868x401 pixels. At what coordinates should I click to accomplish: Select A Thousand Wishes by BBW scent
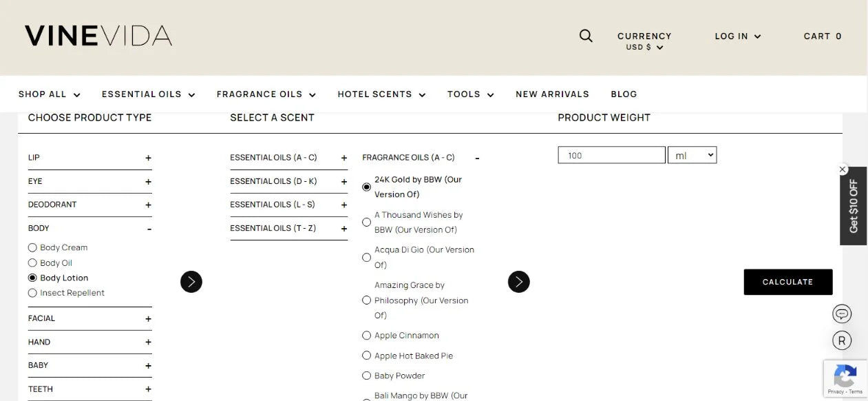(x=366, y=222)
